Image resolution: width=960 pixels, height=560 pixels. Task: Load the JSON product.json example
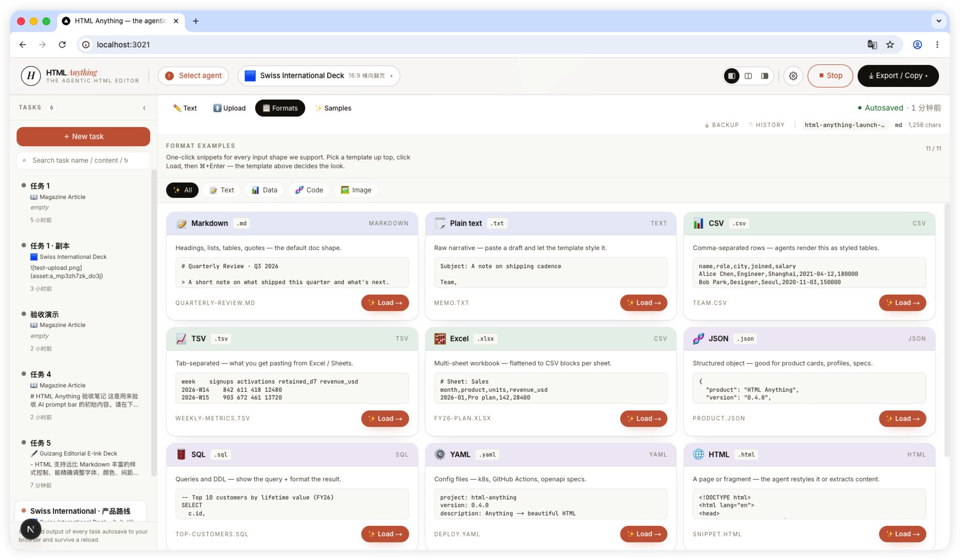902,419
